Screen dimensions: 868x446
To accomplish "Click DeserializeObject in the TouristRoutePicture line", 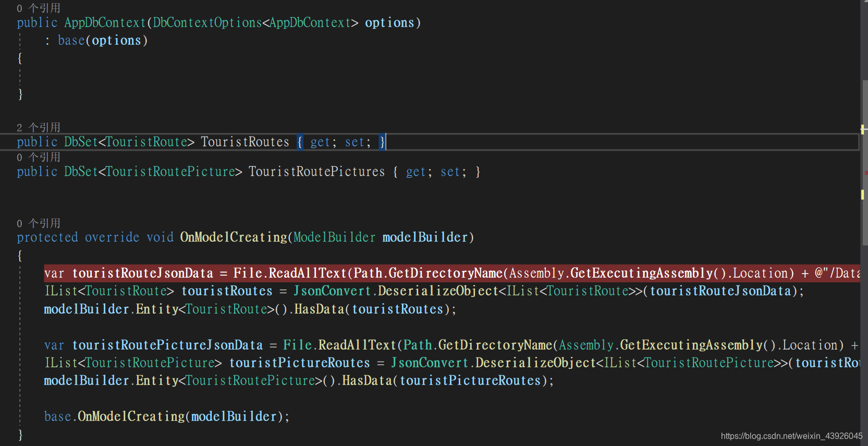I will (x=535, y=363).
